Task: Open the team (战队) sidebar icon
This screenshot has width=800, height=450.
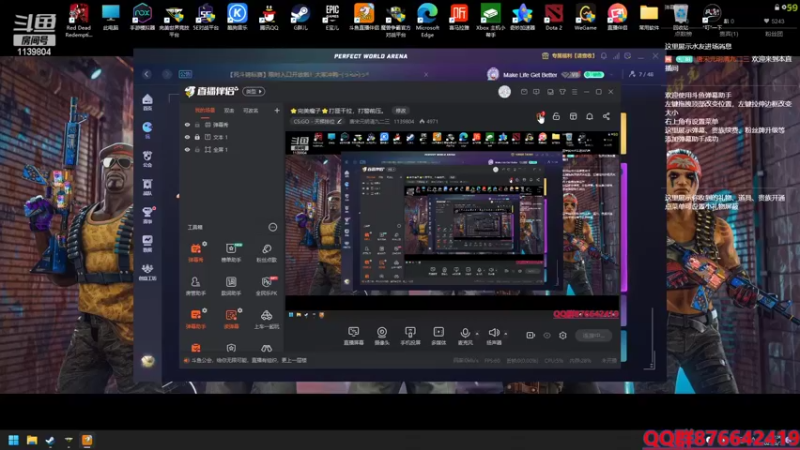Action: pyautogui.click(x=147, y=187)
